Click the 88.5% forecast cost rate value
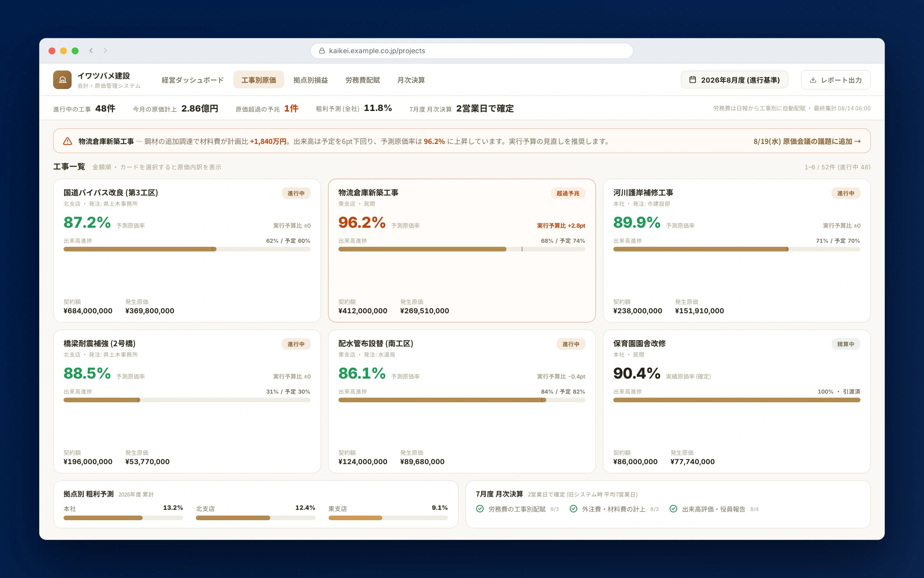Viewport: 924px width, 578px height. click(87, 373)
